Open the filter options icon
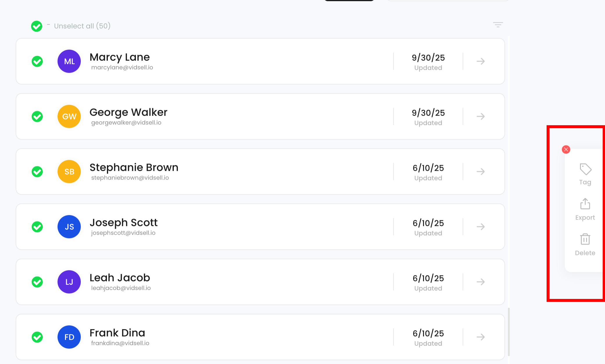 point(498,25)
